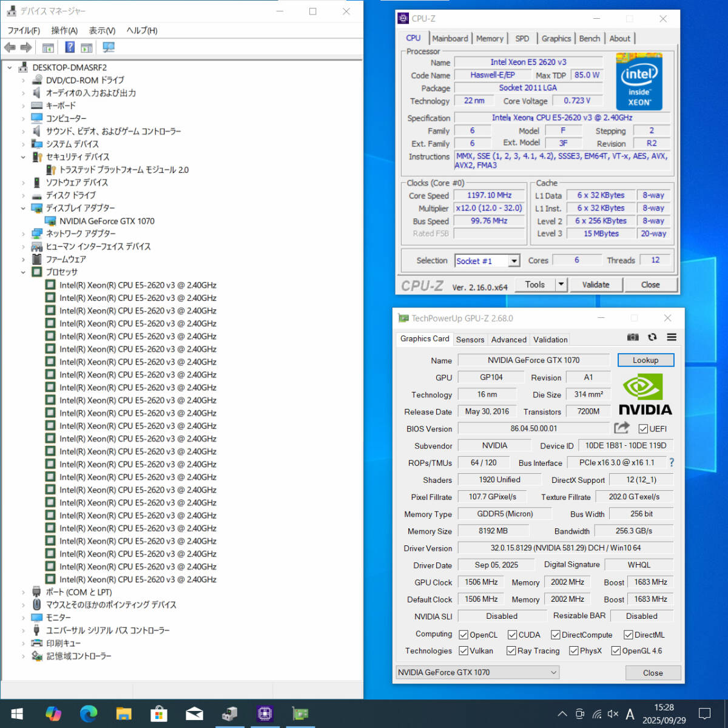Click the Validate button in CPU-Z
This screenshot has width=728, height=728.
click(596, 285)
